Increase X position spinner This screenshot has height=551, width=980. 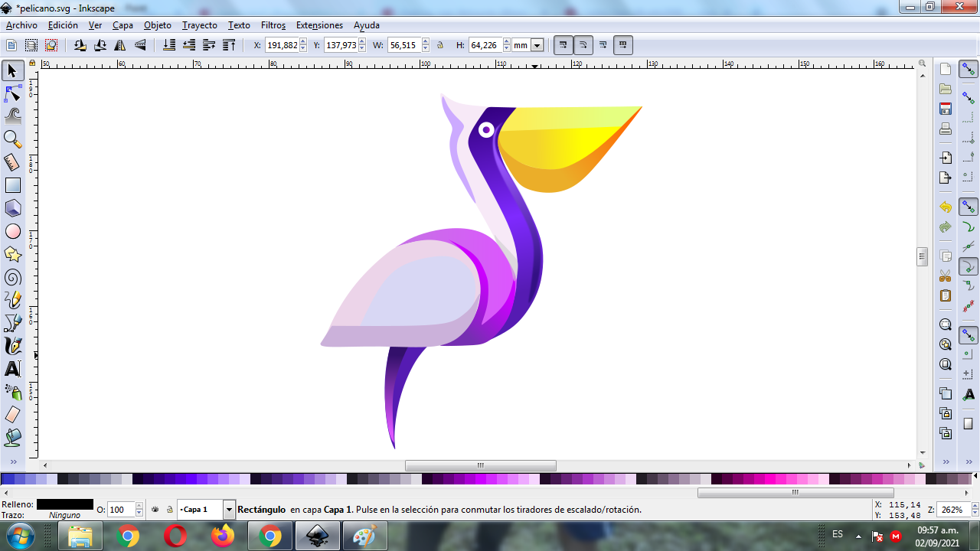pos(303,42)
